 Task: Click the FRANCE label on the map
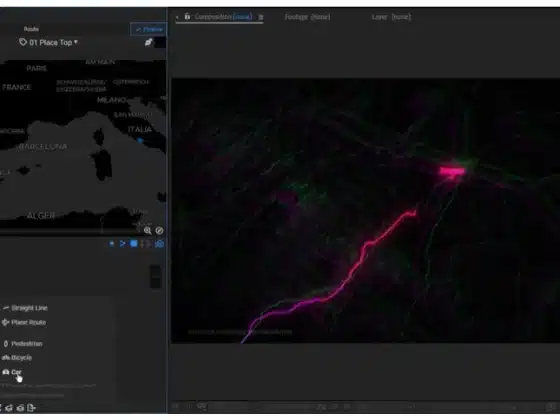tap(17, 87)
